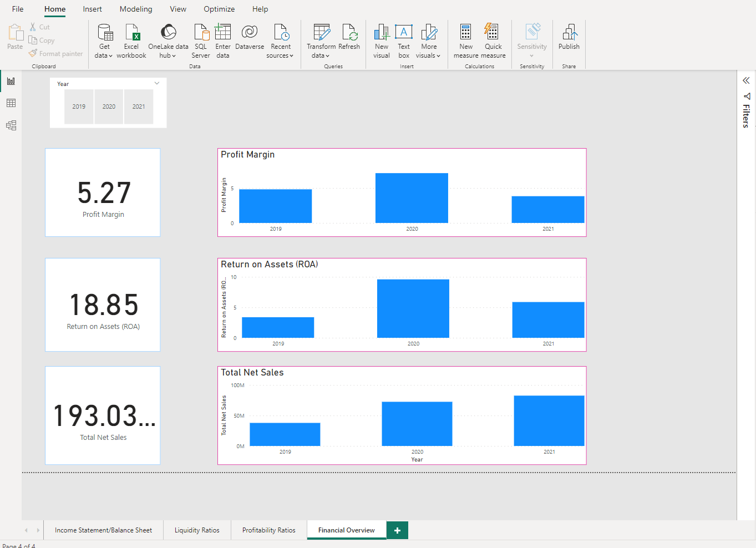Select the 2021 slicer tile

pyautogui.click(x=139, y=106)
